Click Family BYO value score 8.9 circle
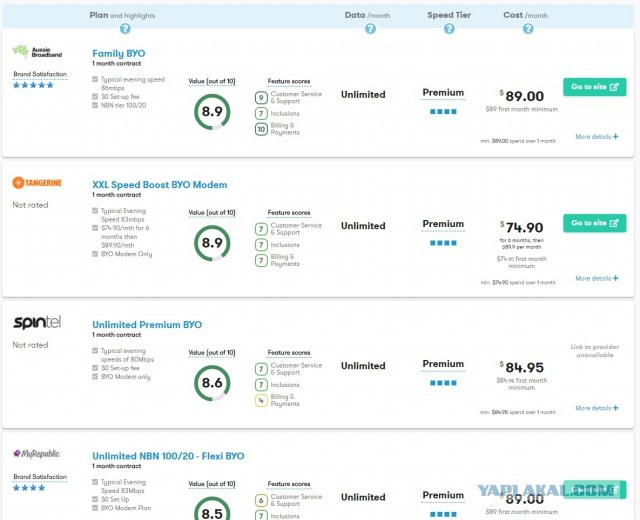The height and width of the screenshot is (520, 640). click(212, 112)
